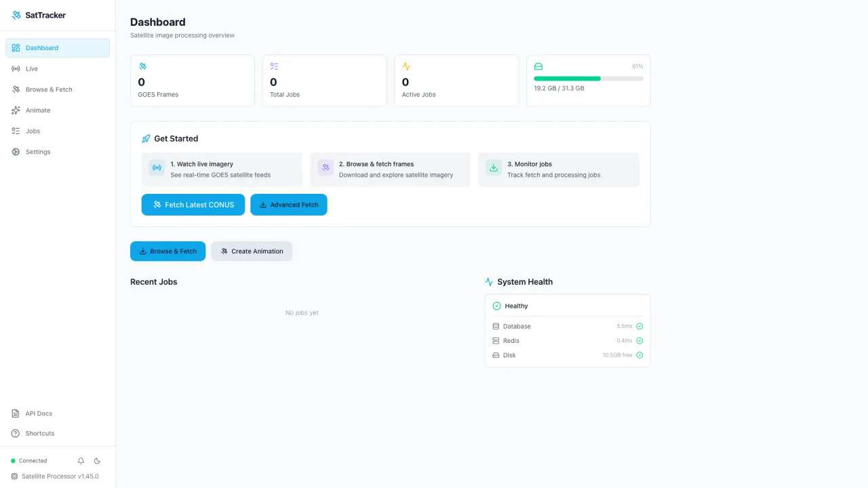
Task: Open the Monitor jobs step card
Action: pos(559,169)
